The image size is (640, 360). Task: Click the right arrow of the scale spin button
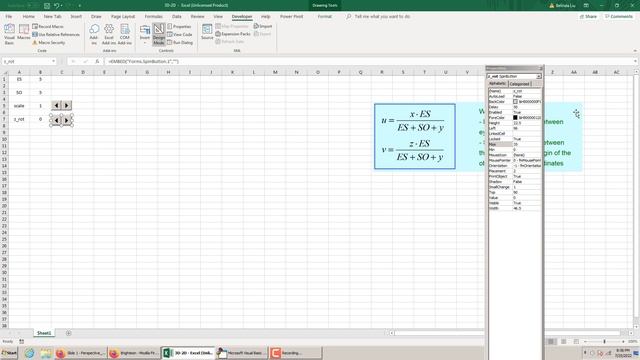[67, 106]
